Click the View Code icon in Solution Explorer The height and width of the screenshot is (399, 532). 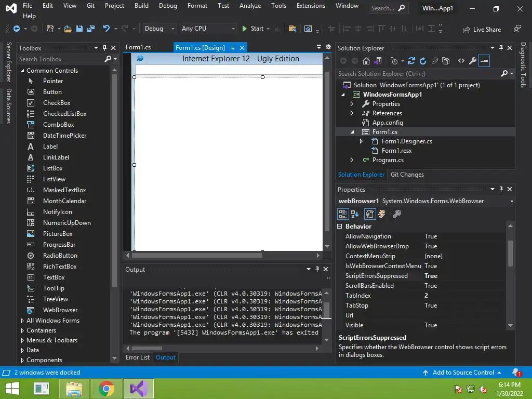point(461,61)
